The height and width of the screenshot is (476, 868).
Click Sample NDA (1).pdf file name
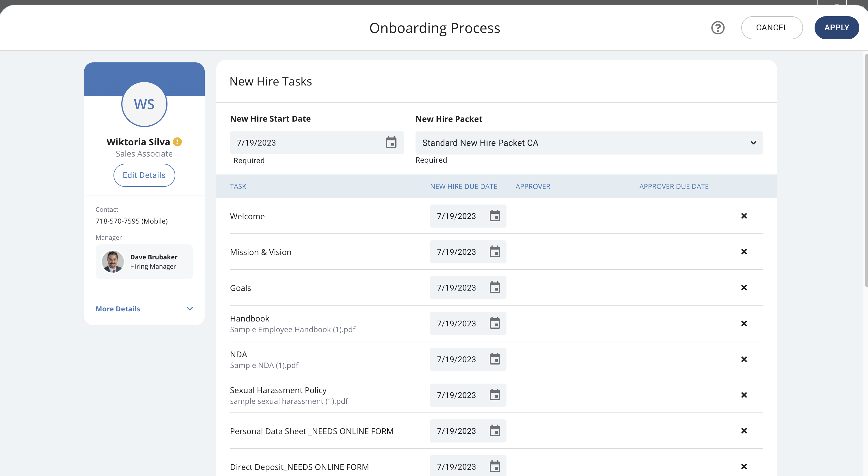pos(264,365)
